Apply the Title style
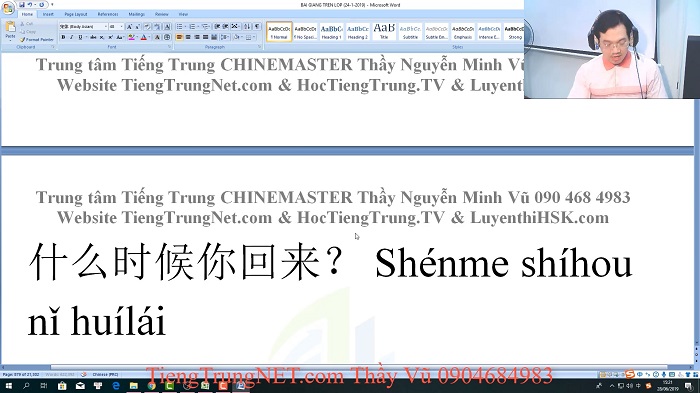Viewport: 700px width, 393px height. (384, 32)
